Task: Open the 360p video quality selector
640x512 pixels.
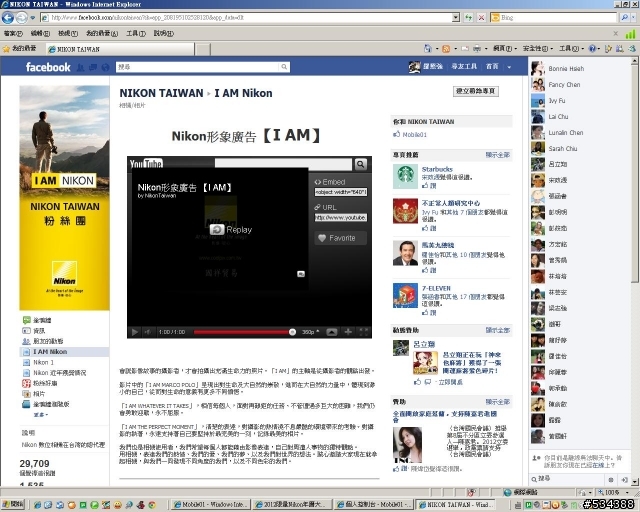Action: (x=311, y=332)
